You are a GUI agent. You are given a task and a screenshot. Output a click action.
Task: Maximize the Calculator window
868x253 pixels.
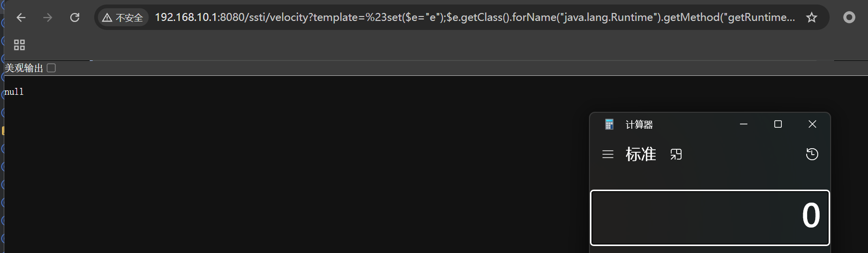778,124
